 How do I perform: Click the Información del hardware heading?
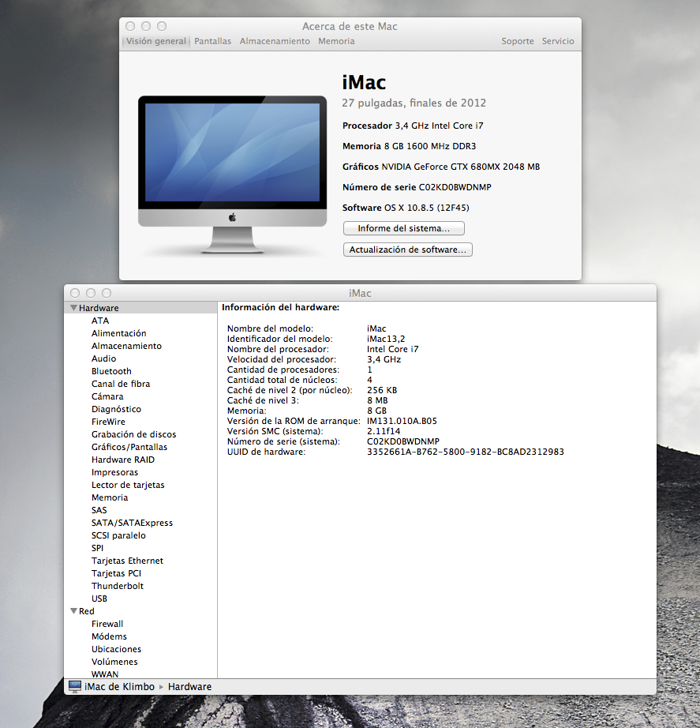(281, 307)
